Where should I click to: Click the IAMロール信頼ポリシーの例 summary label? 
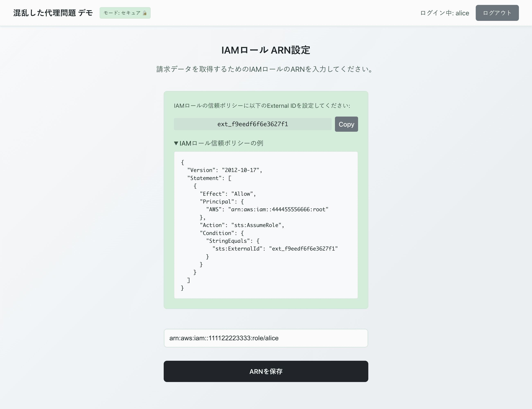tap(221, 143)
